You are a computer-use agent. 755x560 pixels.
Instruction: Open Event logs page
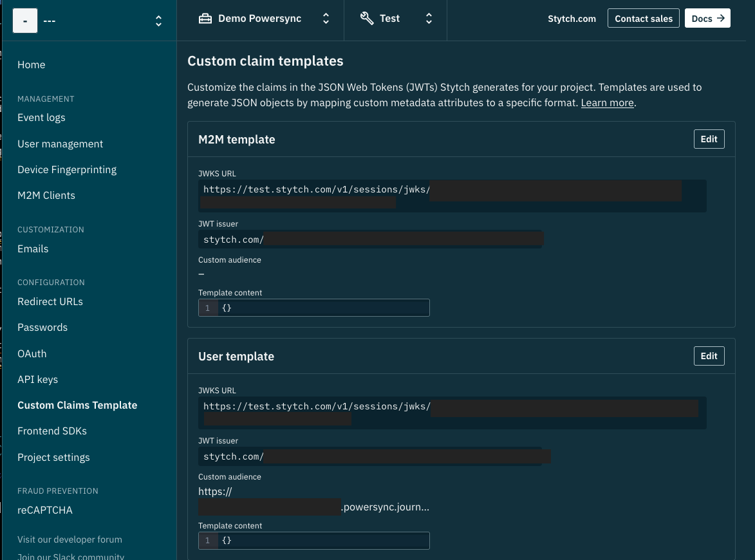pos(41,118)
